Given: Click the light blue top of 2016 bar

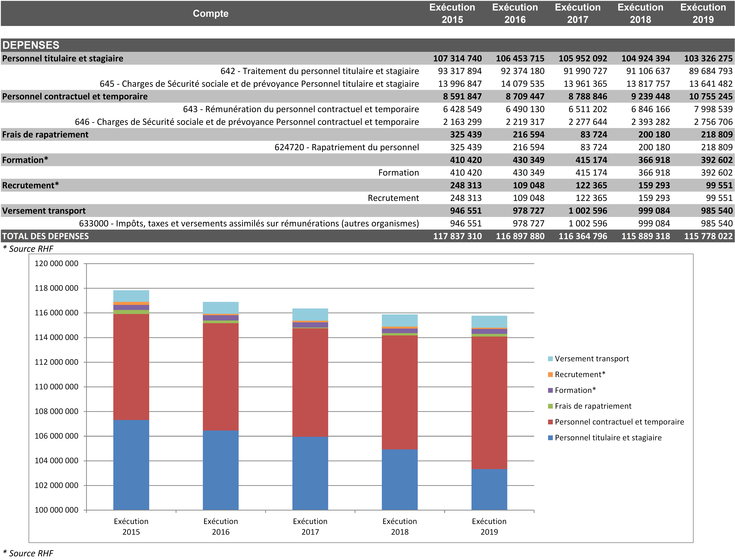Looking at the screenshot, I should coord(221,307).
